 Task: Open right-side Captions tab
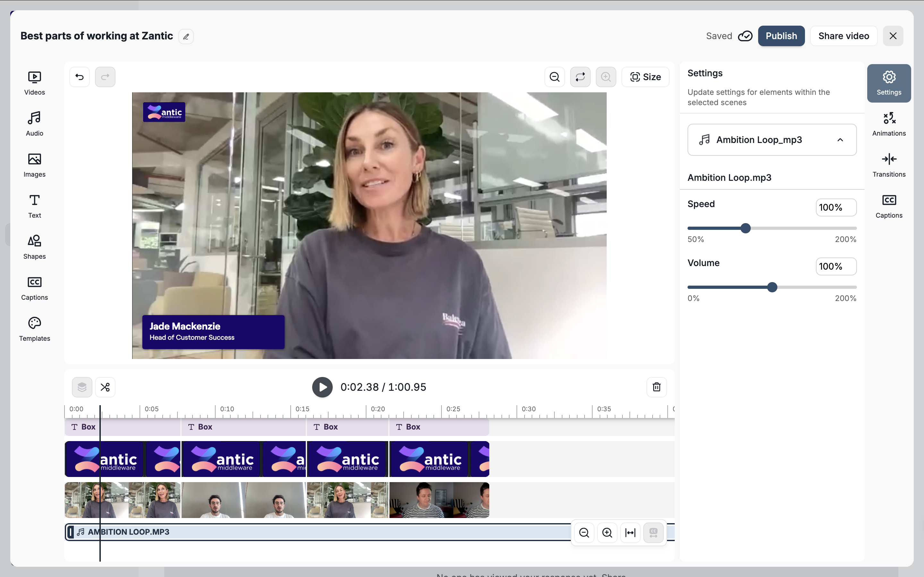tap(888, 206)
